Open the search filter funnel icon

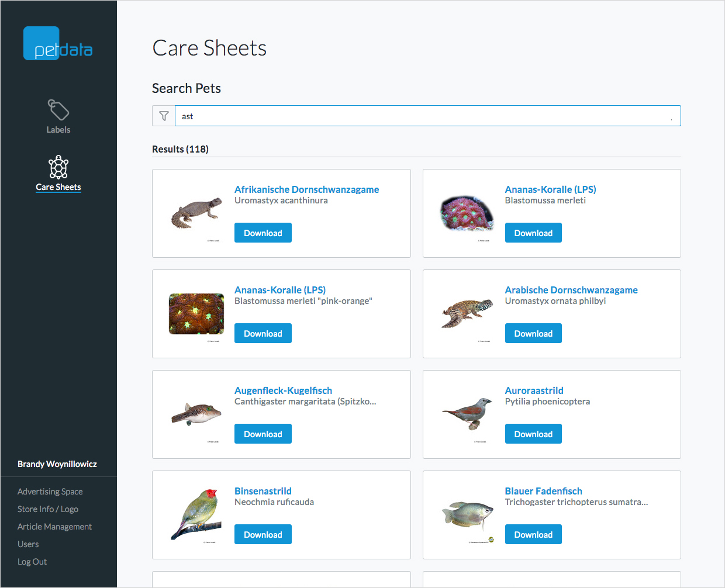tap(163, 115)
